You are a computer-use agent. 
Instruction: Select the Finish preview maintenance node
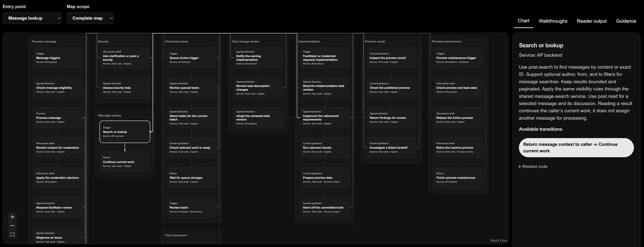pos(458,178)
